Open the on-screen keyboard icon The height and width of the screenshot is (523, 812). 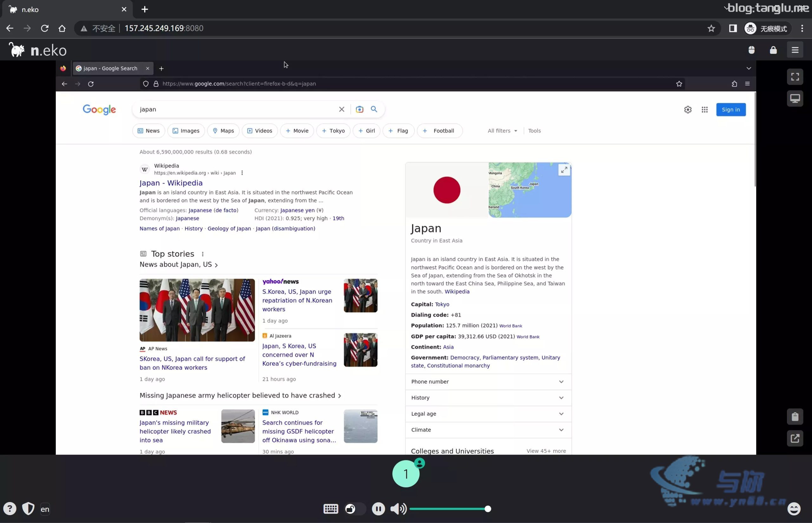pyautogui.click(x=331, y=509)
